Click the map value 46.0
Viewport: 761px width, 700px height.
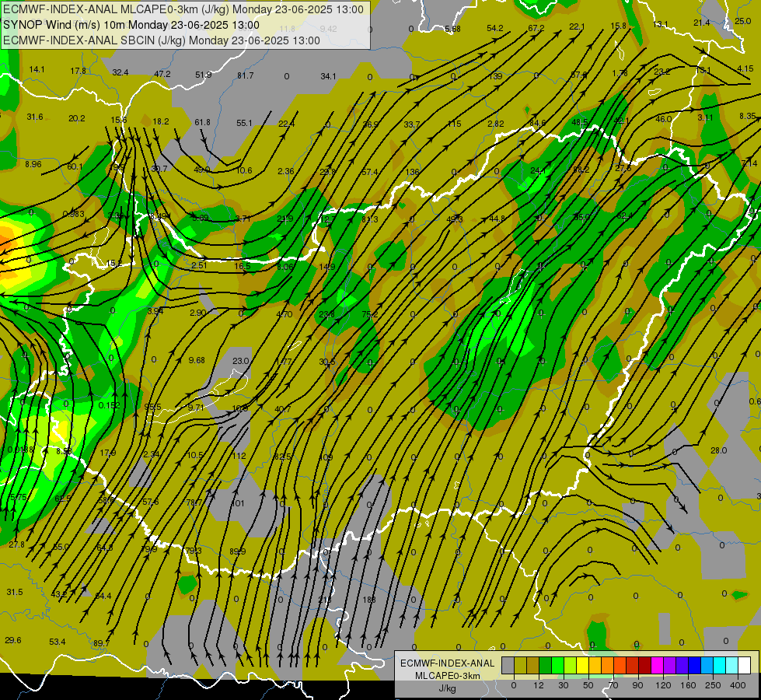click(x=664, y=119)
